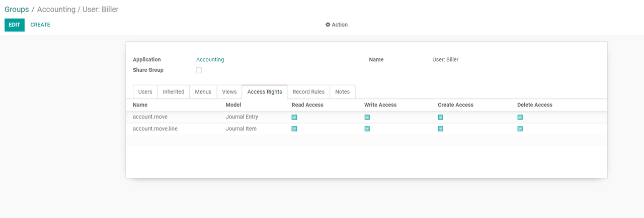This screenshot has width=644, height=218.
Task: Switch to the Users tab
Action: [145, 92]
